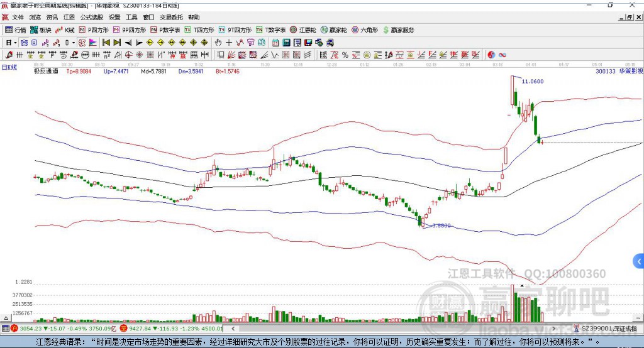Open the P数字表 tool
This screenshot has height=348, width=644.
(165, 30)
